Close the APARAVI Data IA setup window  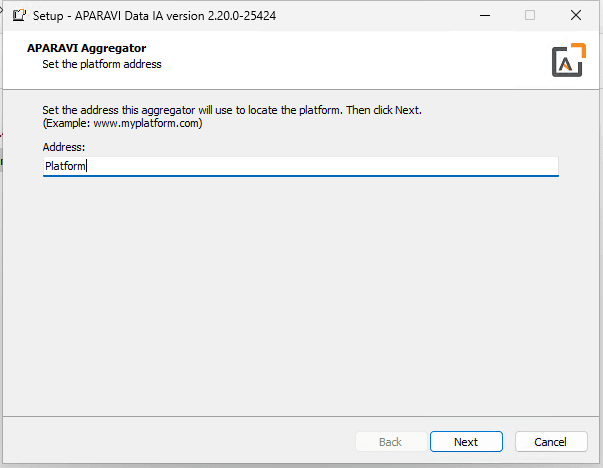[576, 15]
